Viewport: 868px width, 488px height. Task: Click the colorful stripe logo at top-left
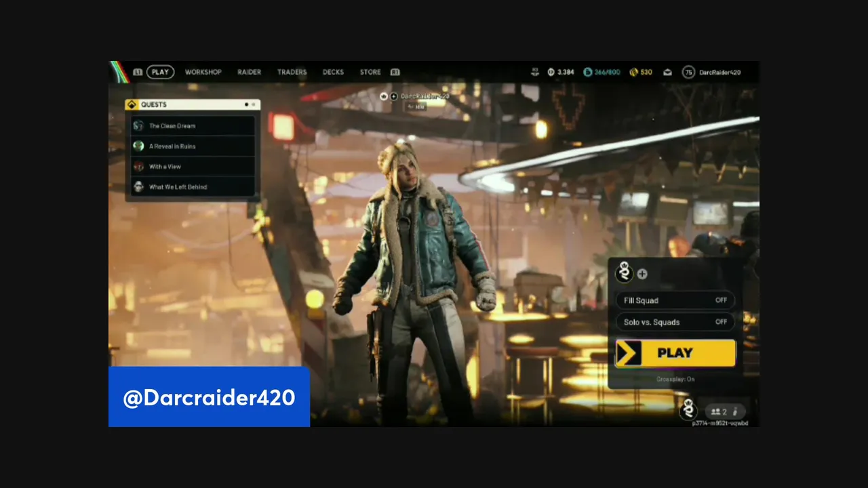coord(119,72)
